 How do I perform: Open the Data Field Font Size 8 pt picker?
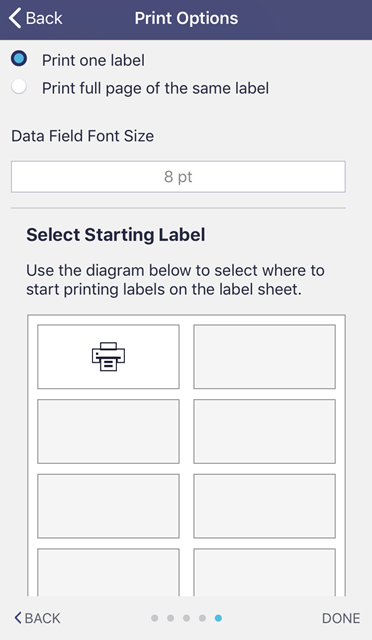point(178,177)
